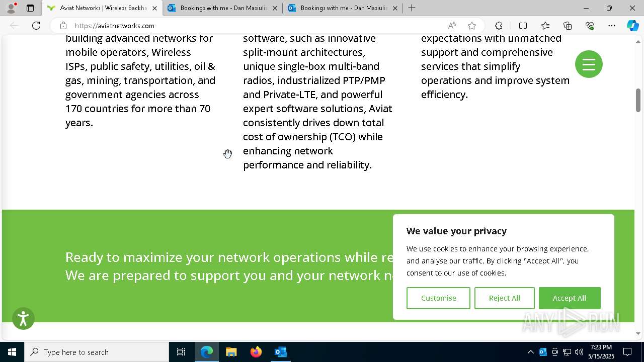
Task: Close the first Bookings with me tab
Action: (x=275, y=8)
